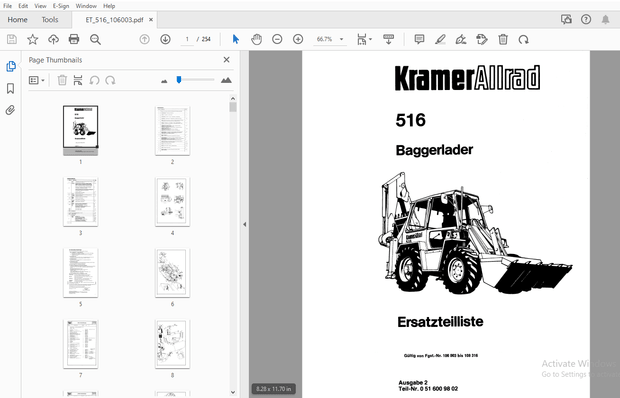Toggle the Bookmarks sidebar panel
Viewport: 620px width, 398px height.
(11, 88)
